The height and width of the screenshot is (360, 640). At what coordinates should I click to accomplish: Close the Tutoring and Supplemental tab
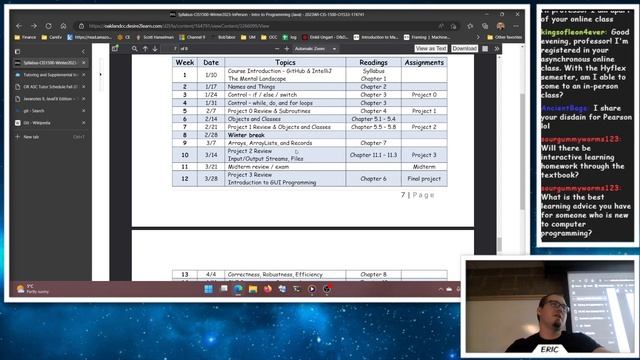coord(84,75)
